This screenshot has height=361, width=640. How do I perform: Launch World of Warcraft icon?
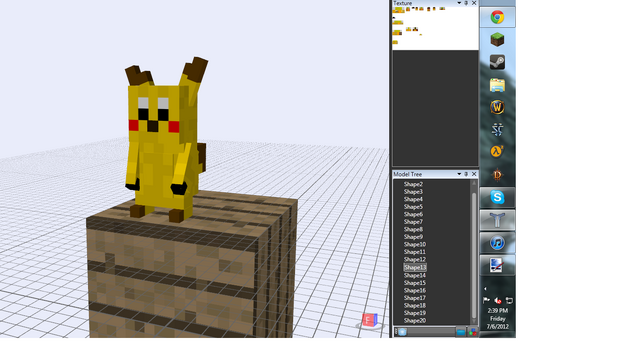(497, 107)
